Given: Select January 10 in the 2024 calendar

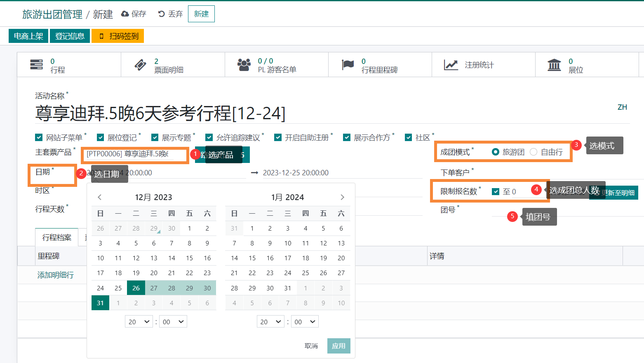Looking at the screenshot, I should pos(288,243).
